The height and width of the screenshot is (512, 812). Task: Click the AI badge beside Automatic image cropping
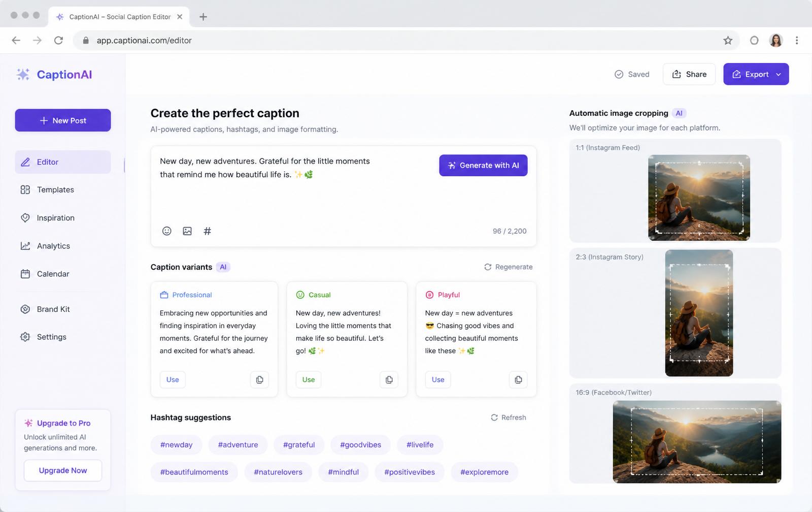pyautogui.click(x=679, y=113)
